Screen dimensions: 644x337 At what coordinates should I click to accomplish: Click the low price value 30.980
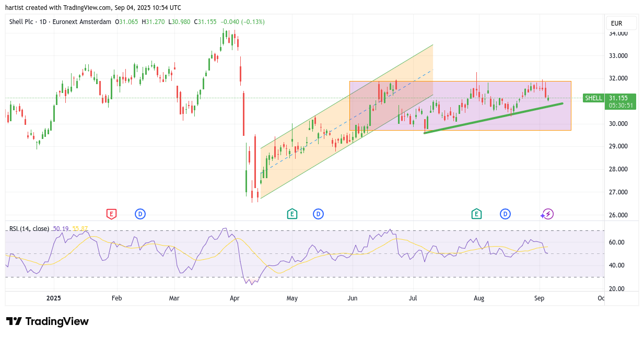point(181,22)
